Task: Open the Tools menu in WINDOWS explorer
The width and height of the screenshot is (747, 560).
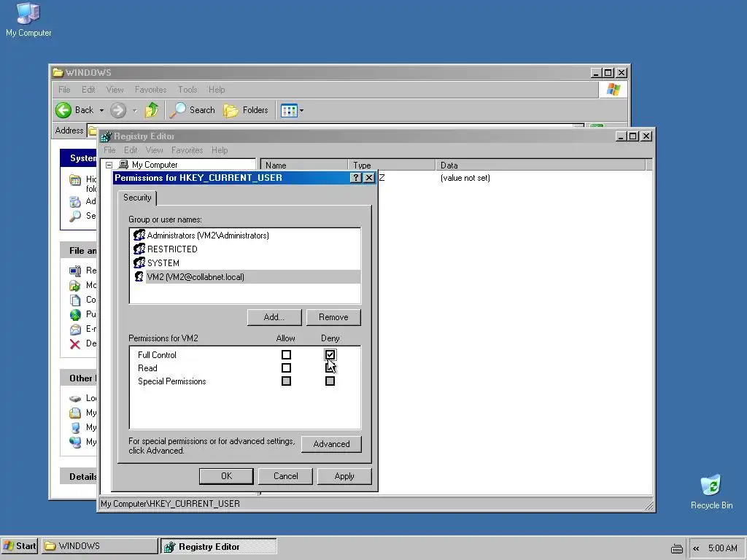Action: point(187,90)
